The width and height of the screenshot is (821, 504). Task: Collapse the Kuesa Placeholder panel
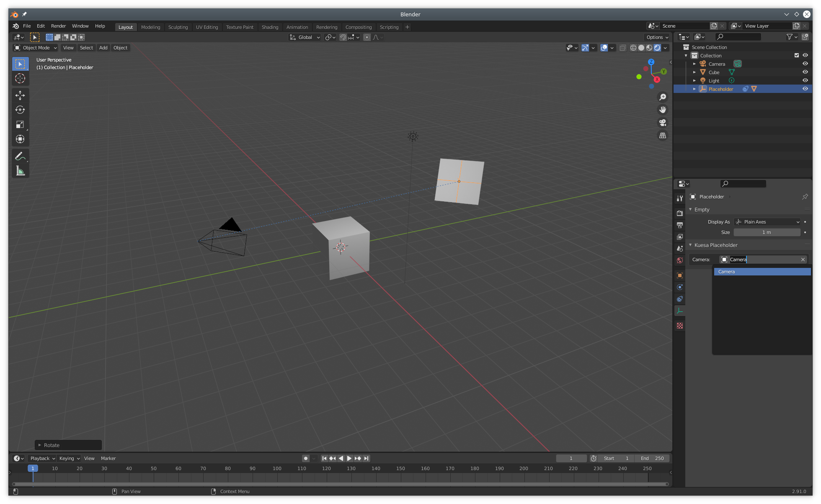(690, 245)
